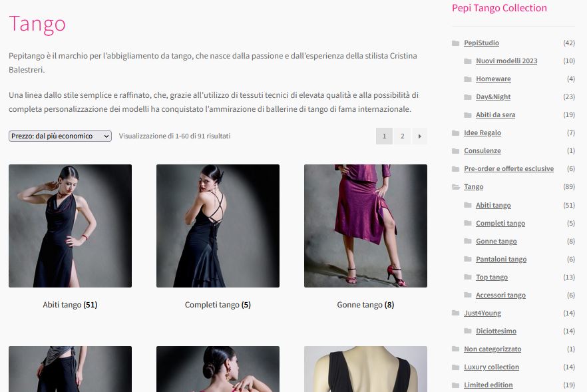Click folder icon beside Top tango
Image resolution: width=587 pixels, height=392 pixels.
468,277
